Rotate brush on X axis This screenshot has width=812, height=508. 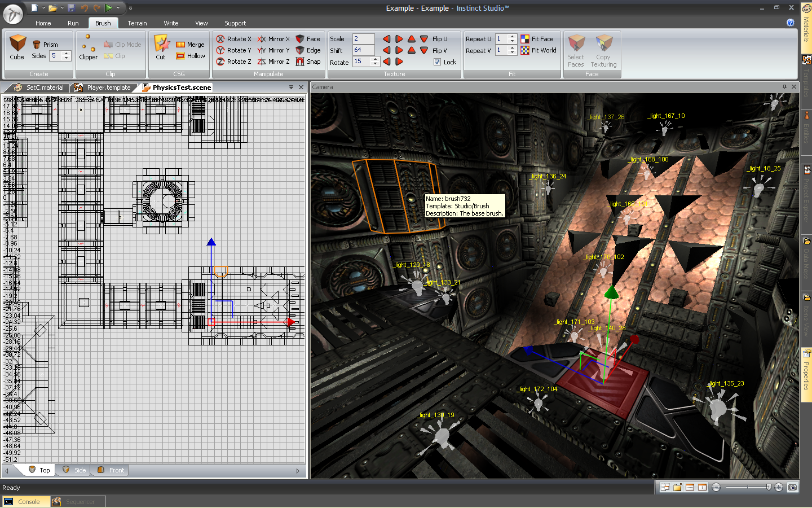pyautogui.click(x=234, y=39)
